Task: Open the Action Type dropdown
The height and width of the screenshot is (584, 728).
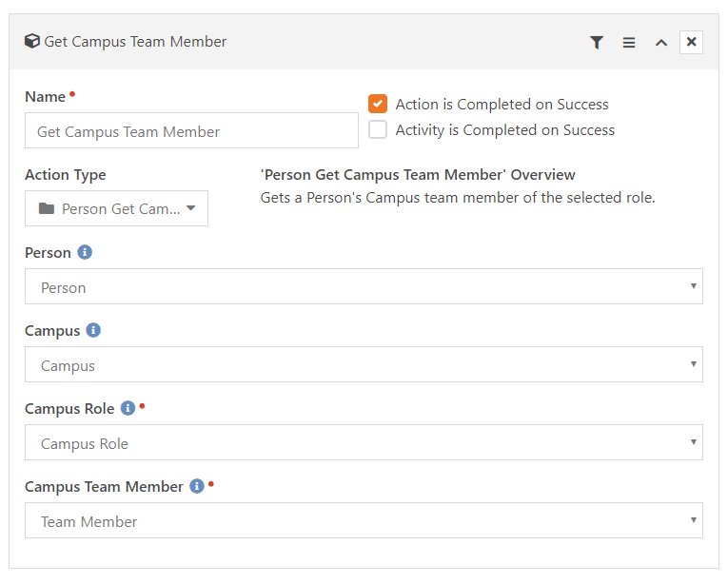Action: tap(116, 208)
